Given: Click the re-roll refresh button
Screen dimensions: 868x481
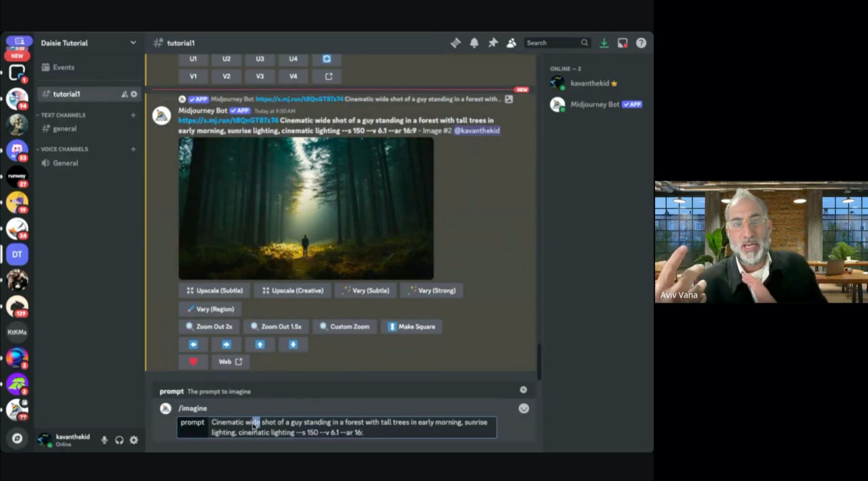Looking at the screenshot, I should click(327, 59).
